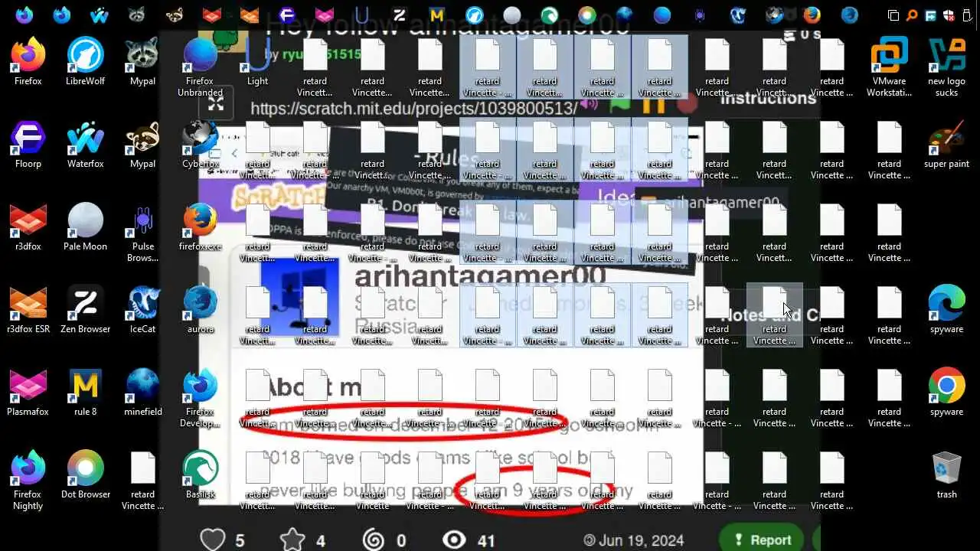Open the LibreWolf desktop shortcut
The image size is (980, 551).
pyautogui.click(x=85, y=61)
